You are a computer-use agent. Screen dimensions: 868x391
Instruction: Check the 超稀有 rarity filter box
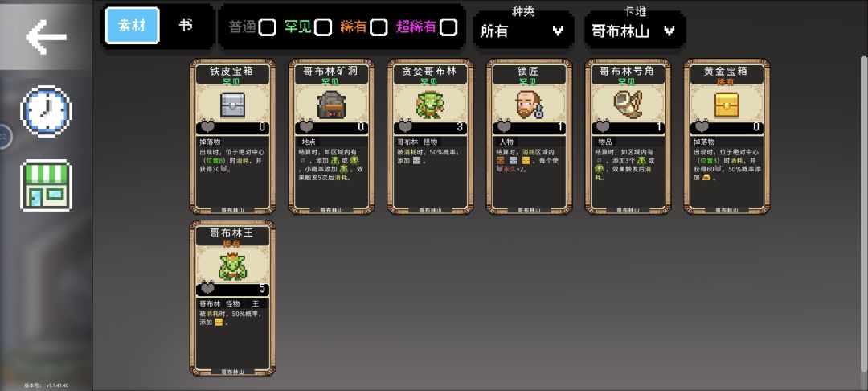coord(449,27)
